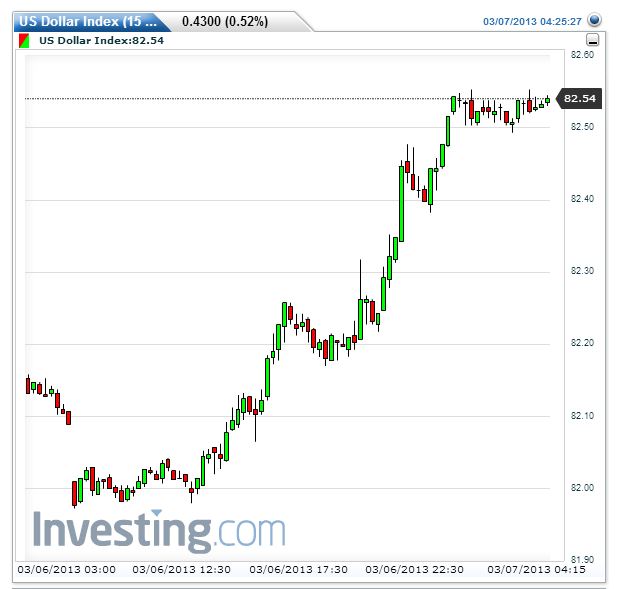Viewport: 618px width, 589px height.
Task: Click the 03/07/2013 04:15 time axis label
Action: tap(536, 570)
